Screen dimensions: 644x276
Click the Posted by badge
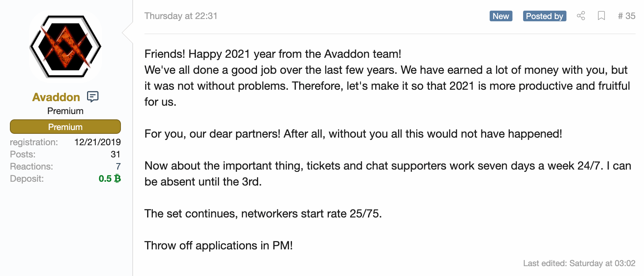[544, 16]
